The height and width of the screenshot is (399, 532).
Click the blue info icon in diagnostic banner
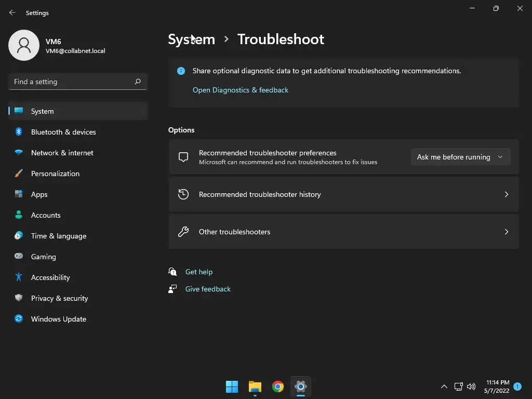[181, 71]
